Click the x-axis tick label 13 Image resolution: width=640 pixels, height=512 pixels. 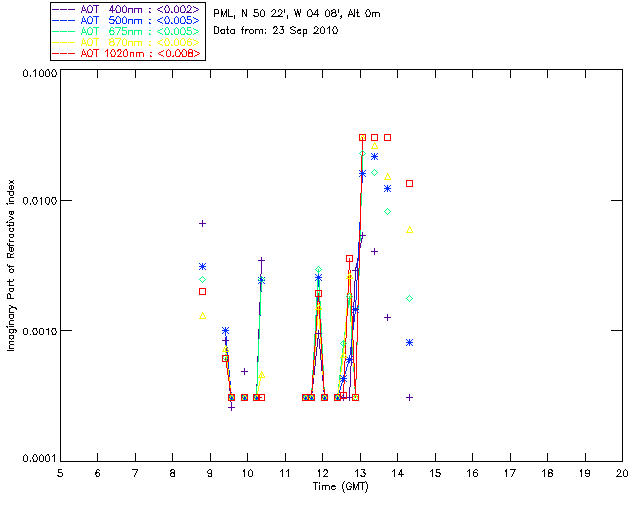[360, 473]
